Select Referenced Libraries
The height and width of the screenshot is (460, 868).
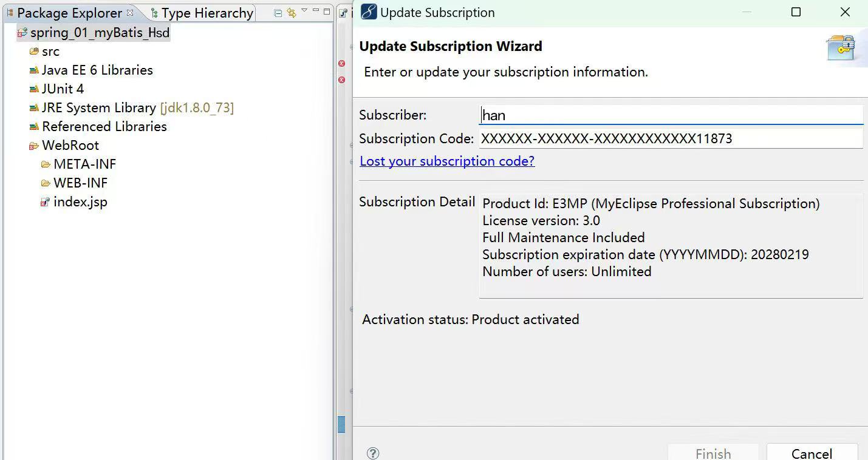coord(104,127)
